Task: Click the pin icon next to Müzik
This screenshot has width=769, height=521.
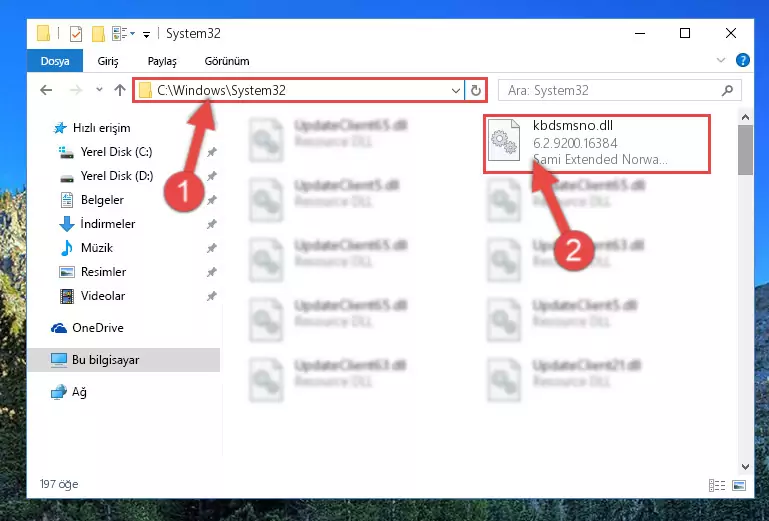Action: pyautogui.click(x=211, y=248)
